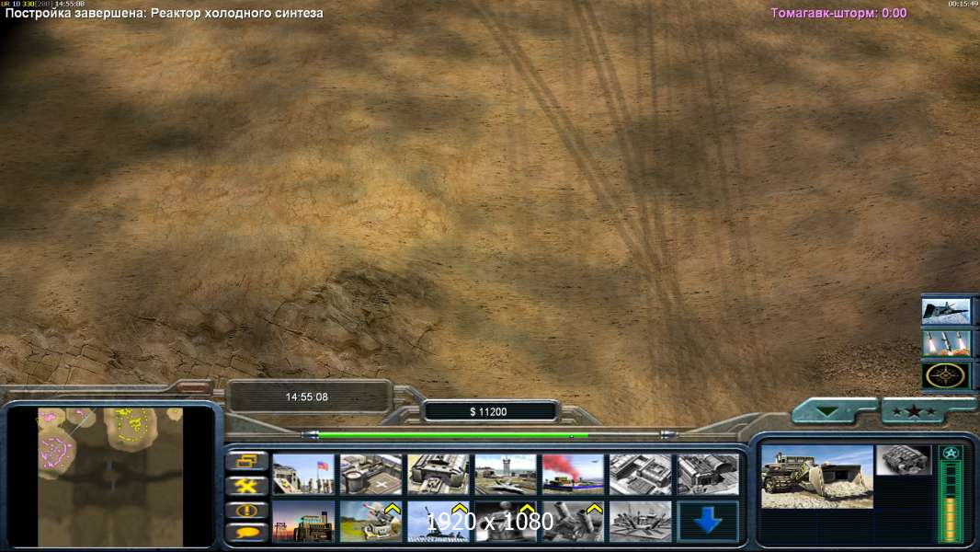980x552 pixels.
Task: Click the minimap battlefield overview
Action: tap(110, 477)
